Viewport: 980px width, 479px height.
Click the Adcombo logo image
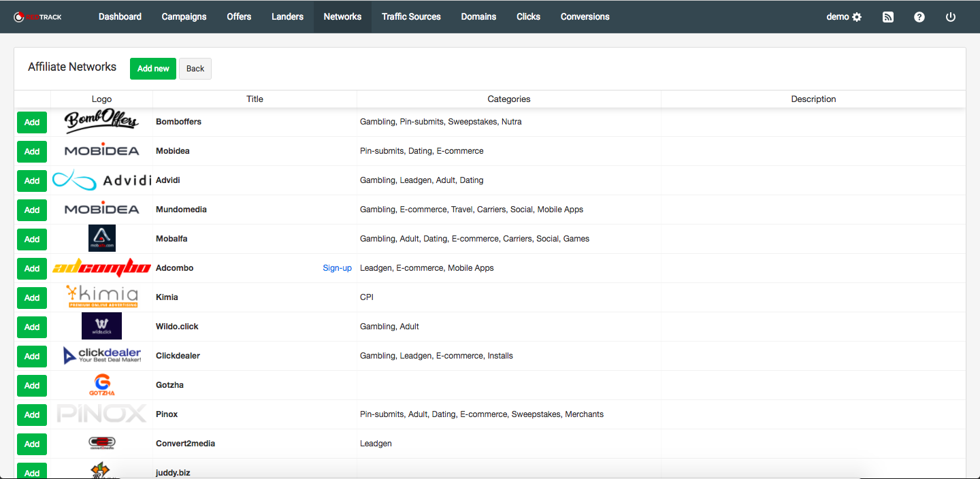pos(101,268)
